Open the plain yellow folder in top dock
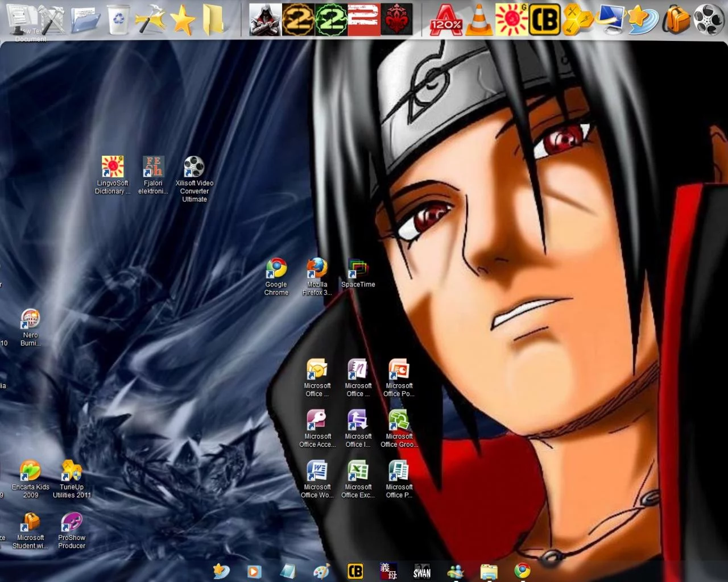Screen dimensions: 728x582 click(x=213, y=19)
